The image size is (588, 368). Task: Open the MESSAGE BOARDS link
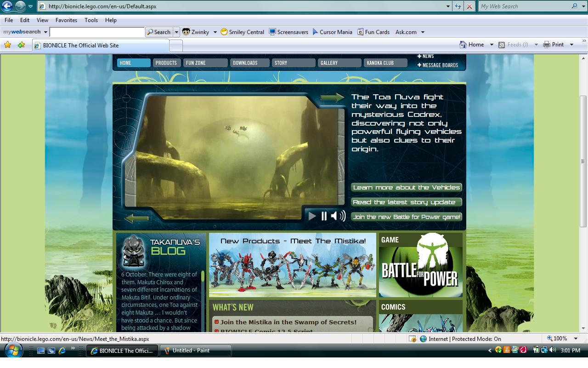click(x=438, y=65)
